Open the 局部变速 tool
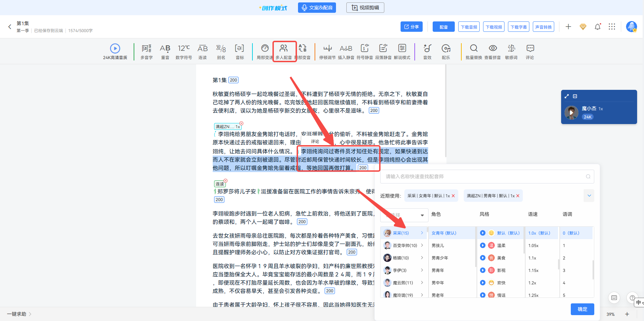Screen dimensions: 644x321 click(x=265, y=52)
